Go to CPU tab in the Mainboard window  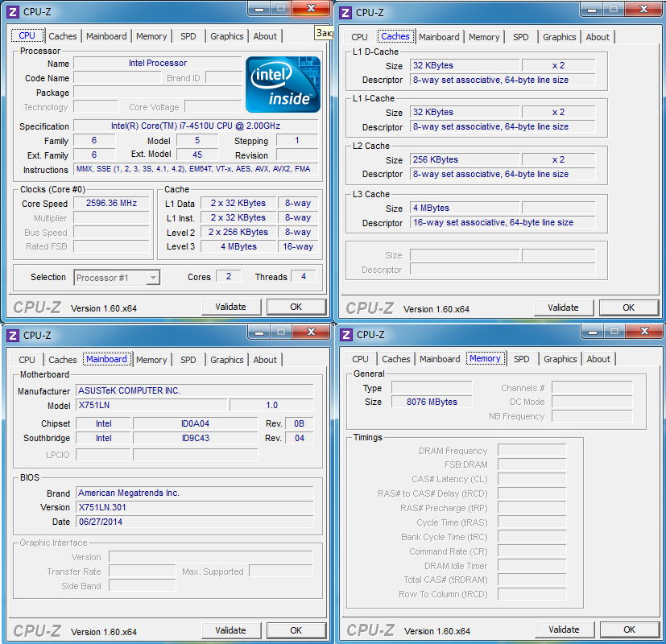pos(27,360)
